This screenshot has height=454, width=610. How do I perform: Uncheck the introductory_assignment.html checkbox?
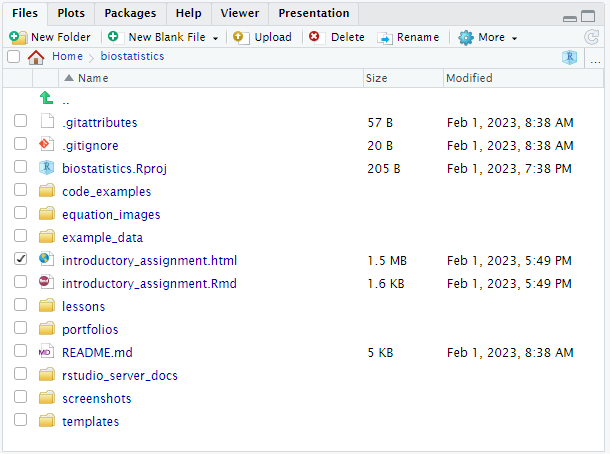tap(20, 259)
